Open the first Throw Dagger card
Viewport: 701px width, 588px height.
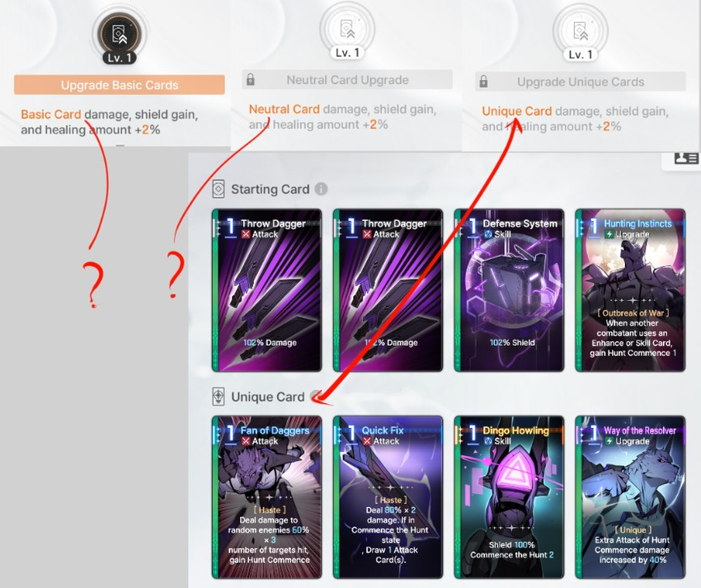coord(267,290)
